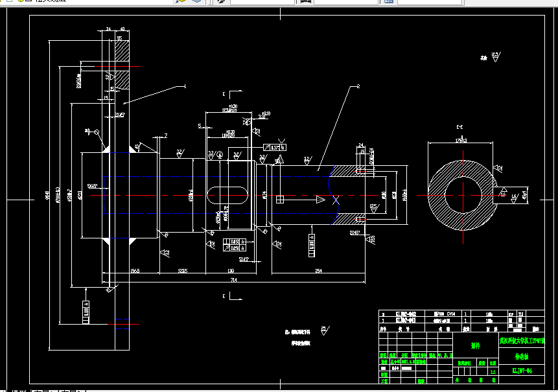
Task: Pick the 1235 dimension under the shaft
Action: pos(182,271)
